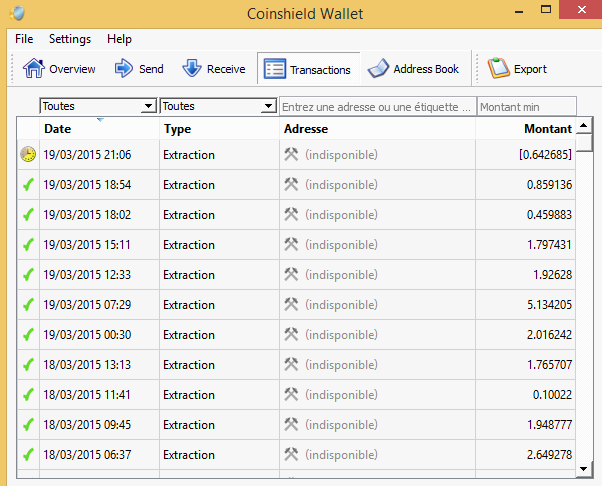Open the type filter Toutes dropdown
This screenshot has height=486, width=602.
click(x=218, y=106)
